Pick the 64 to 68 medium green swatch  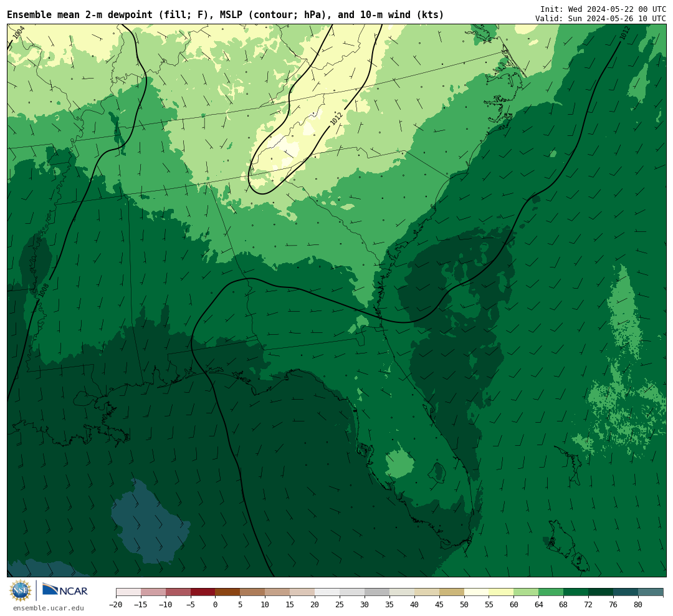pyautogui.click(x=551, y=592)
